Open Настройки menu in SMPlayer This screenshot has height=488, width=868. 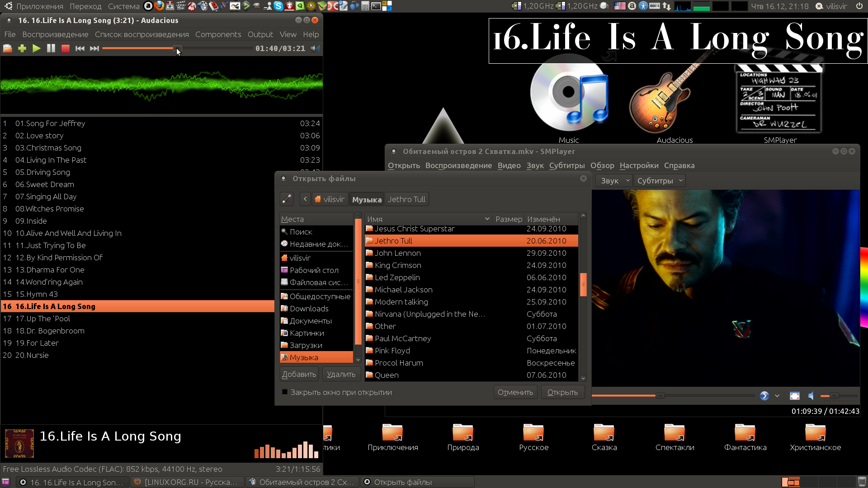click(639, 165)
